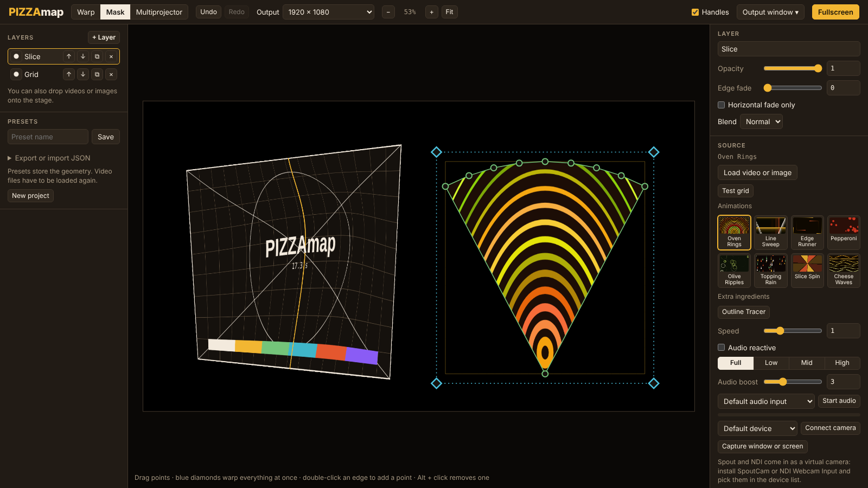Adjust the Speed slider

pyautogui.click(x=793, y=331)
